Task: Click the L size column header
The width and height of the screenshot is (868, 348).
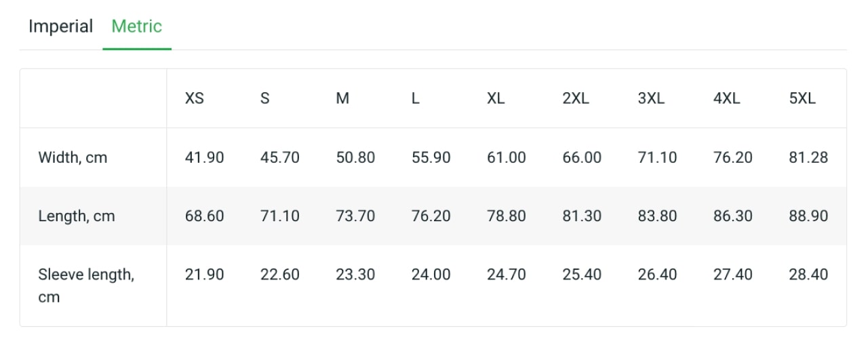Action: (416, 98)
